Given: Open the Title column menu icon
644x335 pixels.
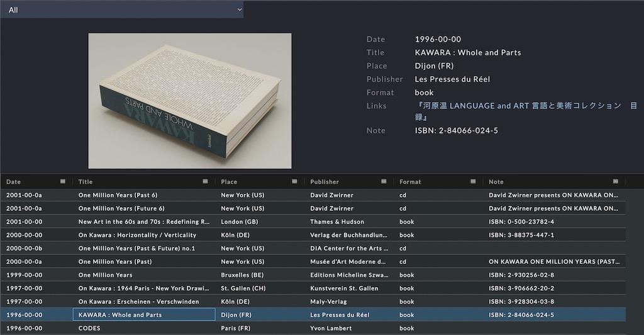Looking at the screenshot, I should pyautogui.click(x=205, y=182).
